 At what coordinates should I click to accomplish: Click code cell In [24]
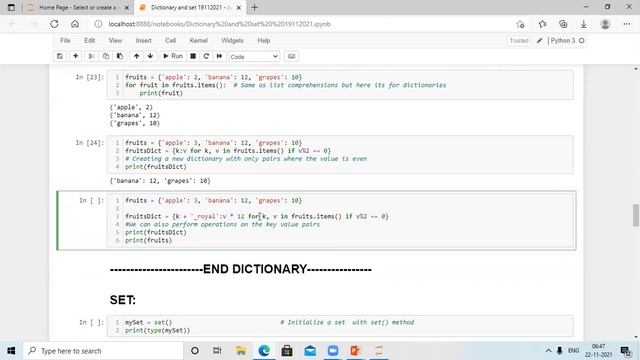[x=340, y=154]
